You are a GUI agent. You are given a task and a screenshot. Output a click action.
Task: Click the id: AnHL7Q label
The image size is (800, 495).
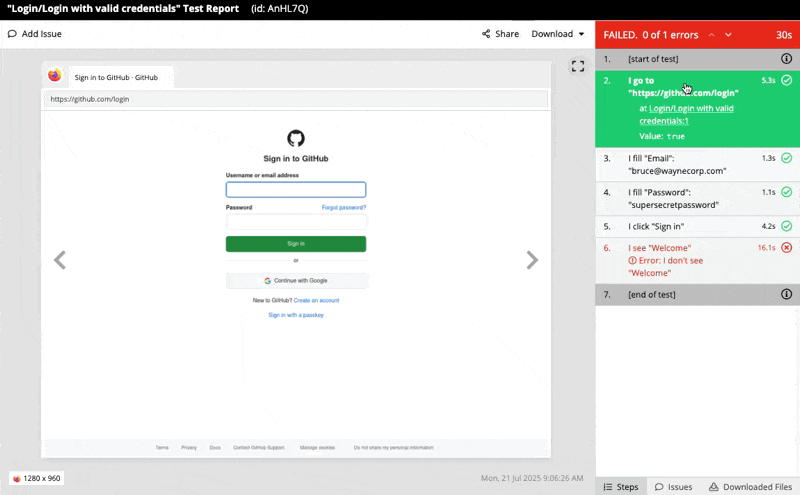(280, 9)
